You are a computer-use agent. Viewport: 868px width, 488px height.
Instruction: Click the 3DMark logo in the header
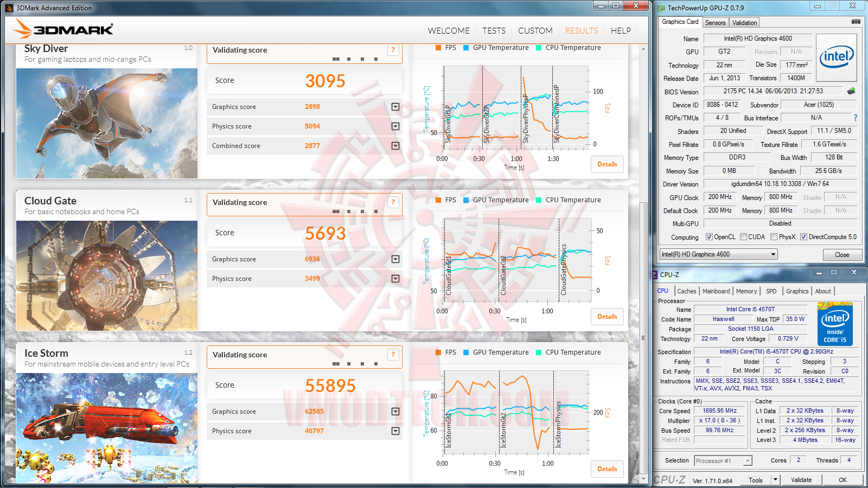(x=64, y=29)
